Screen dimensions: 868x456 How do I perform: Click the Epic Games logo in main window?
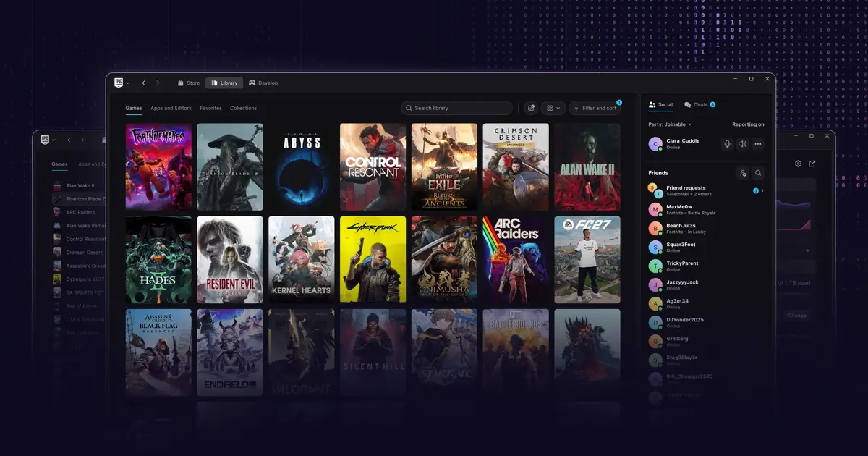click(x=119, y=83)
